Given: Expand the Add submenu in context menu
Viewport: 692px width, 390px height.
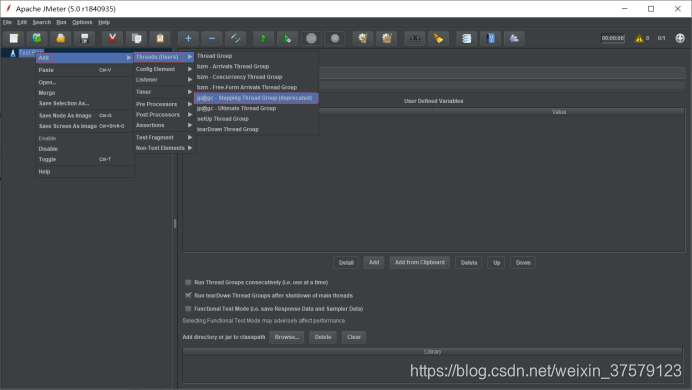Looking at the screenshot, I should 85,58.
